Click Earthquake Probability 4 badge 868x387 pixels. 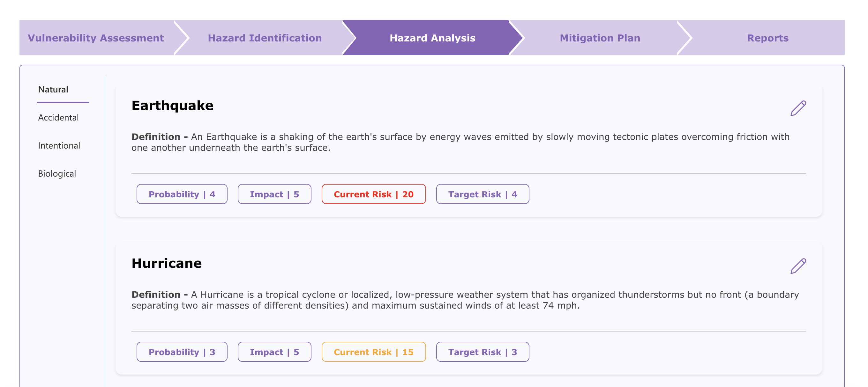click(182, 194)
